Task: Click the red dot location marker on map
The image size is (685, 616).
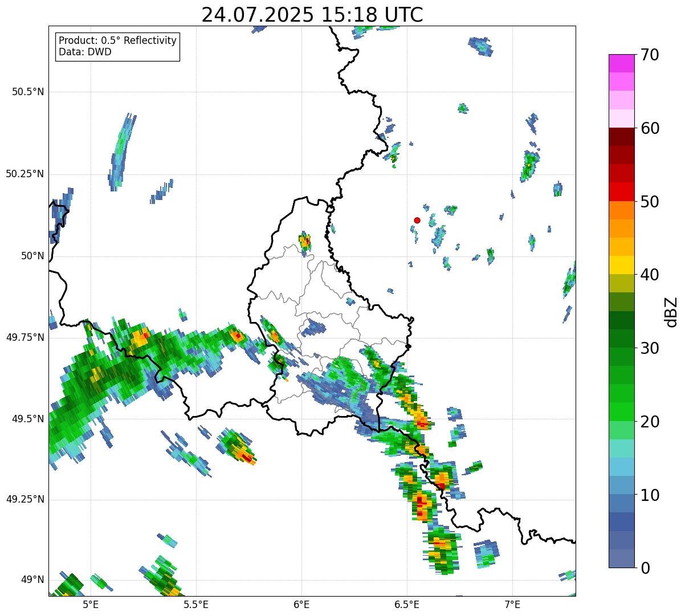Action: pyautogui.click(x=417, y=220)
